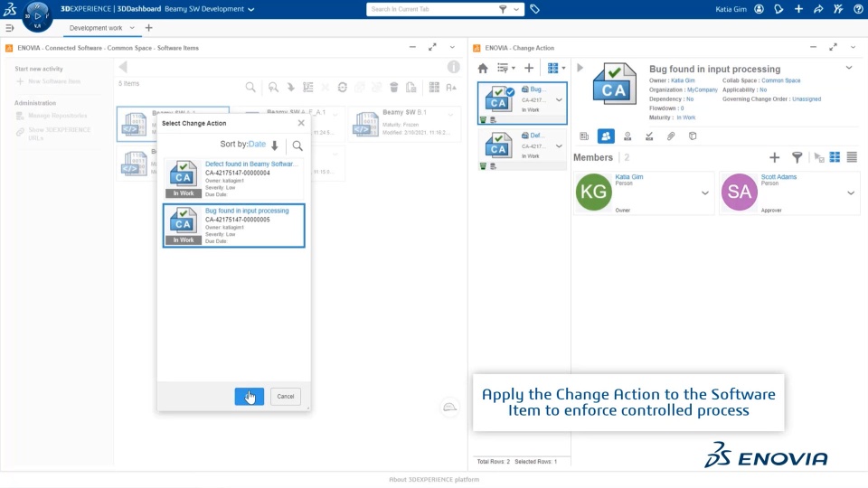
Task: Open the Proposed Changes cube tab icon
Action: tap(693, 136)
